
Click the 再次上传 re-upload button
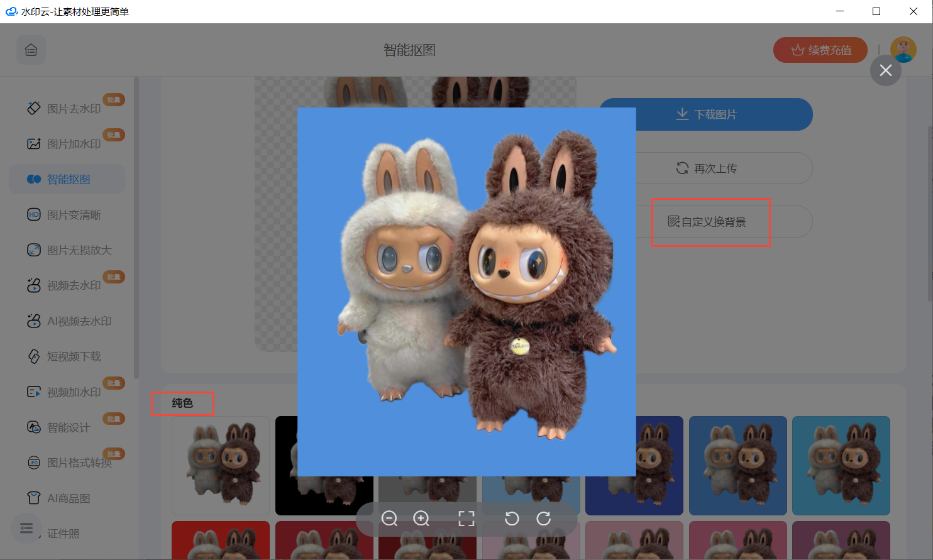[705, 168]
